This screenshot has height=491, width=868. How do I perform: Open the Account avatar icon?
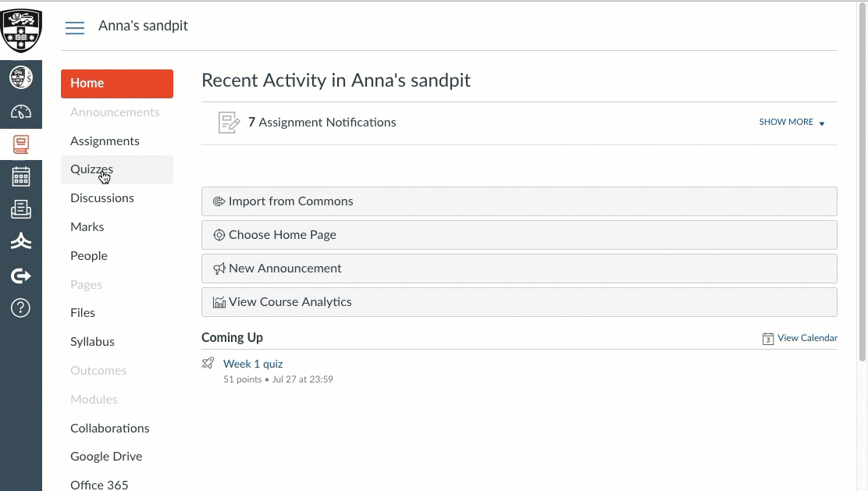(21, 77)
